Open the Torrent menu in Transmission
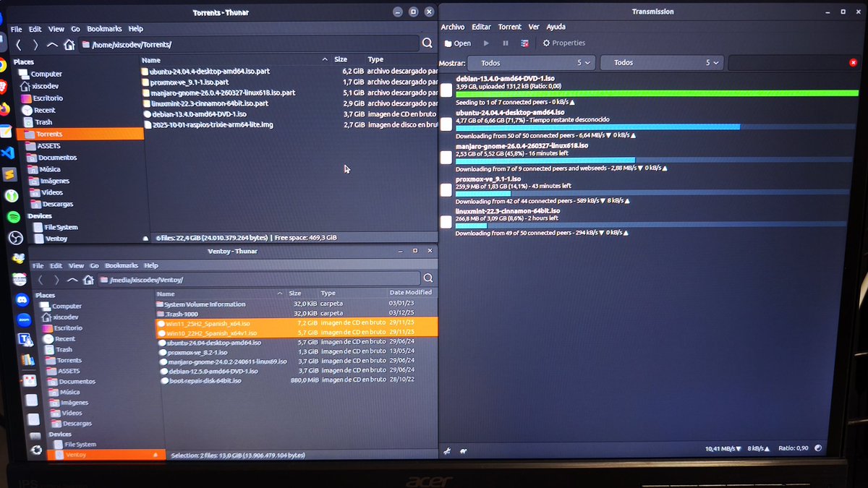The image size is (868, 488). click(x=509, y=27)
